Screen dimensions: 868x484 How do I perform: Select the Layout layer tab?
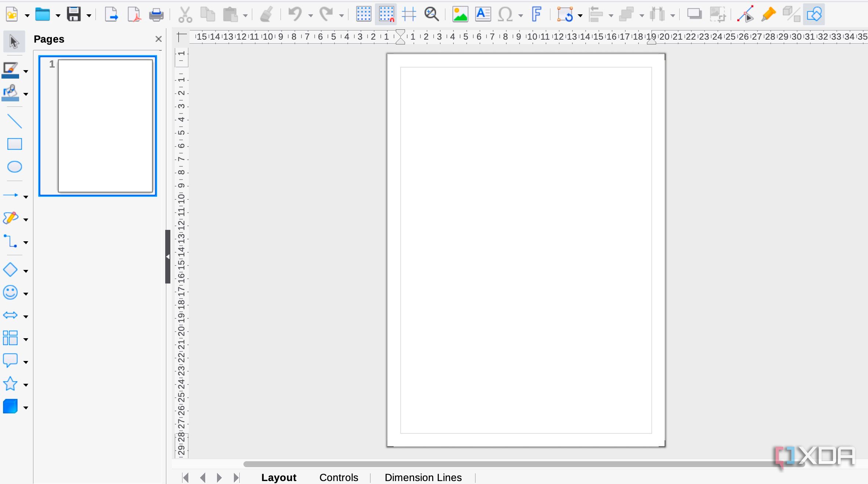pos(279,477)
